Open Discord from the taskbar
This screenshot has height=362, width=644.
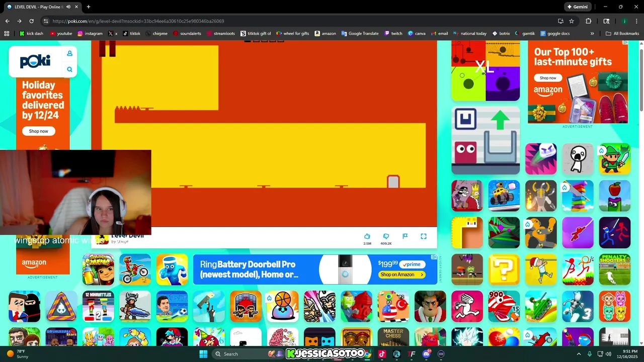(x=427, y=354)
